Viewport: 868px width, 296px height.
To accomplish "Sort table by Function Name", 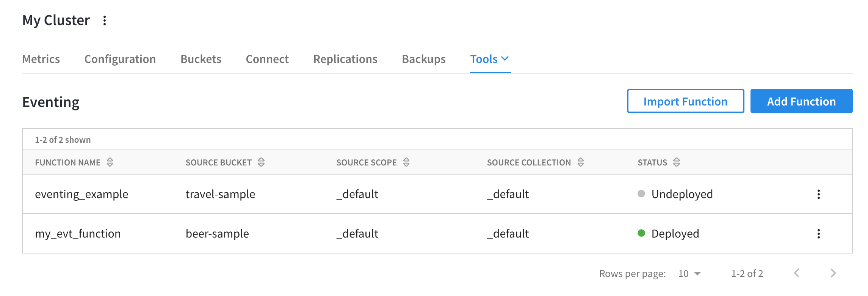I will click(110, 162).
